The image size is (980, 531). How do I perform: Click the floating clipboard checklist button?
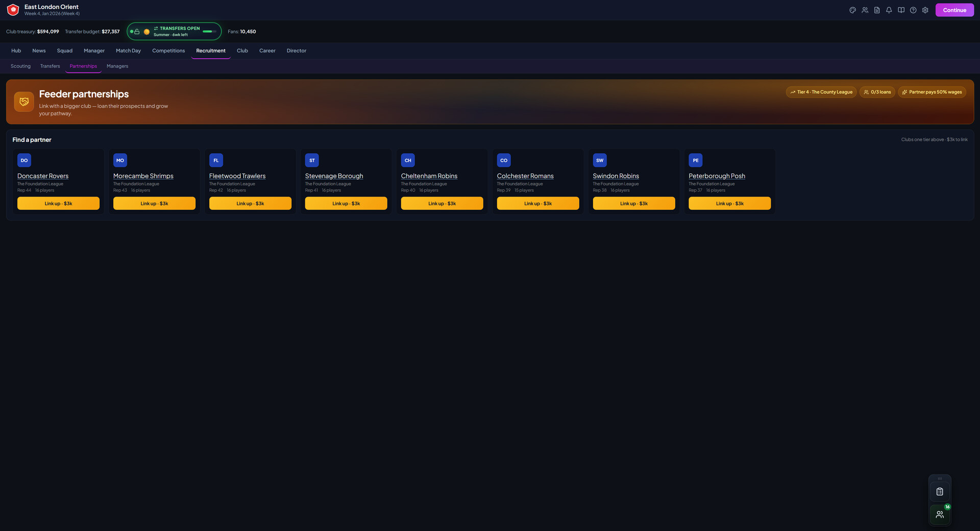coord(940,492)
